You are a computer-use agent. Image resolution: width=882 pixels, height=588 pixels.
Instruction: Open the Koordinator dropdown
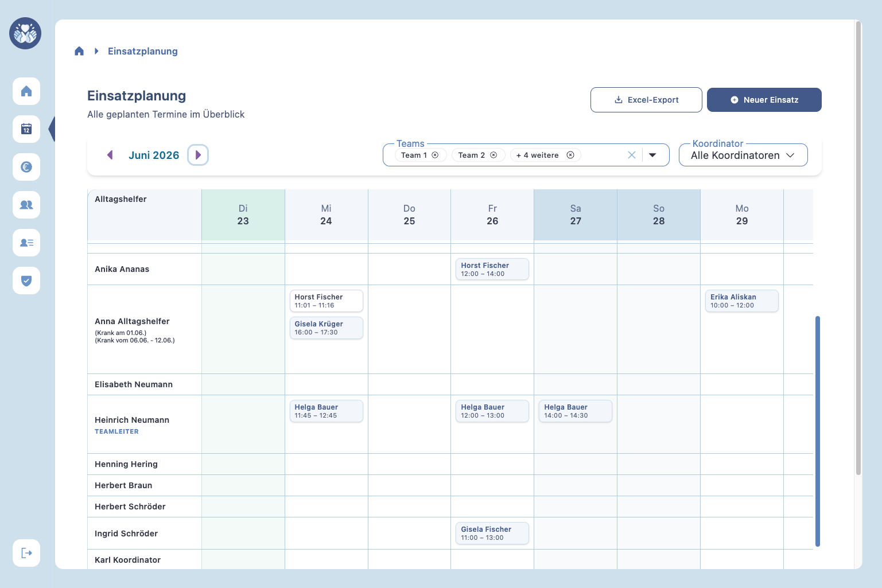pyautogui.click(x=743, y=155)
